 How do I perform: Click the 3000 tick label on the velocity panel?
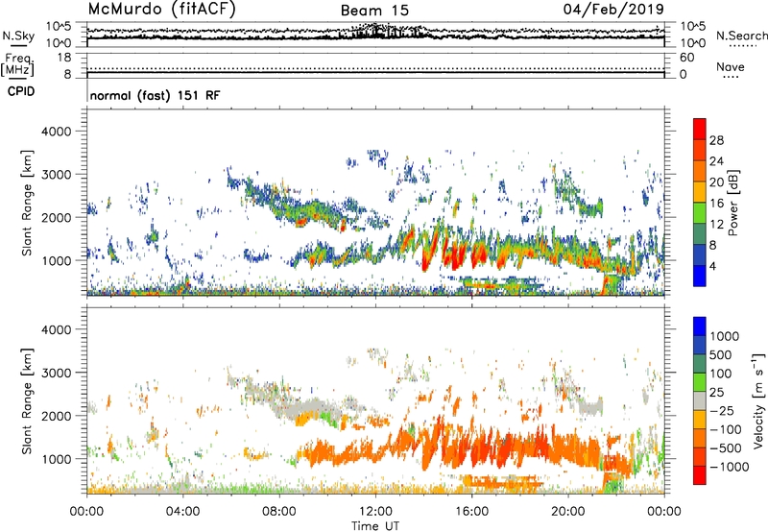(56, 373)
